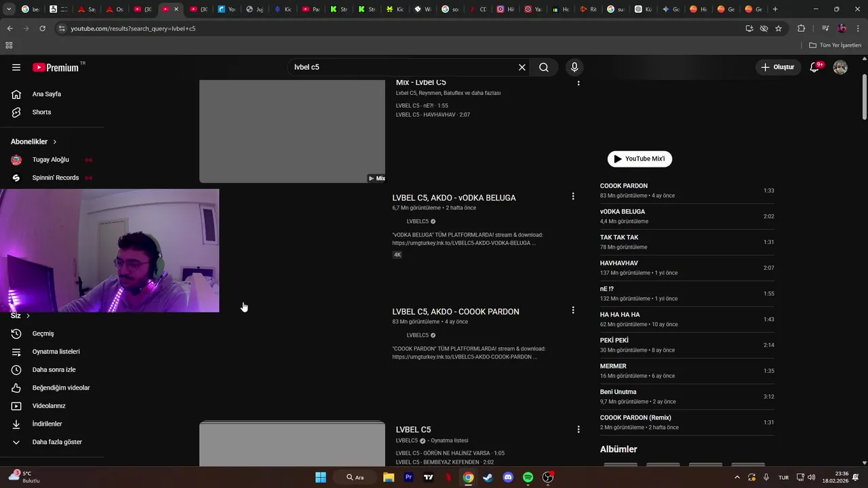Open Steam from taskbar
868x488 pixels.
click(488, 477)
